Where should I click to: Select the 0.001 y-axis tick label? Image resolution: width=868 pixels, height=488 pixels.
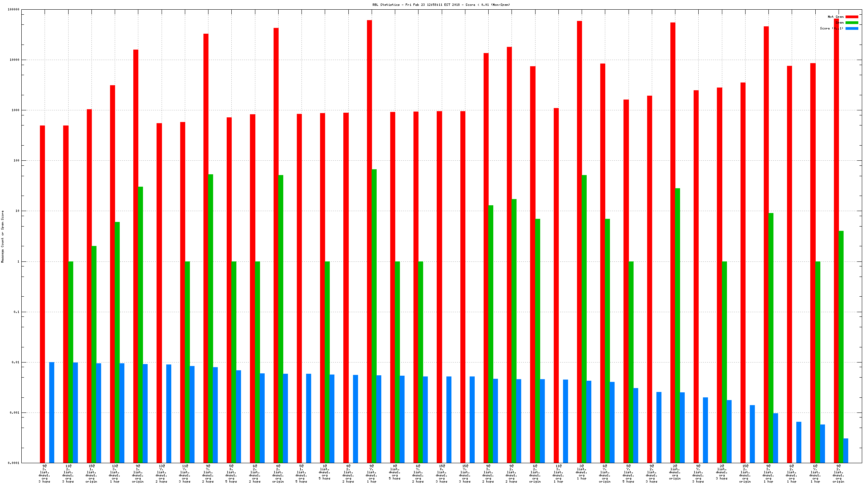14,413
